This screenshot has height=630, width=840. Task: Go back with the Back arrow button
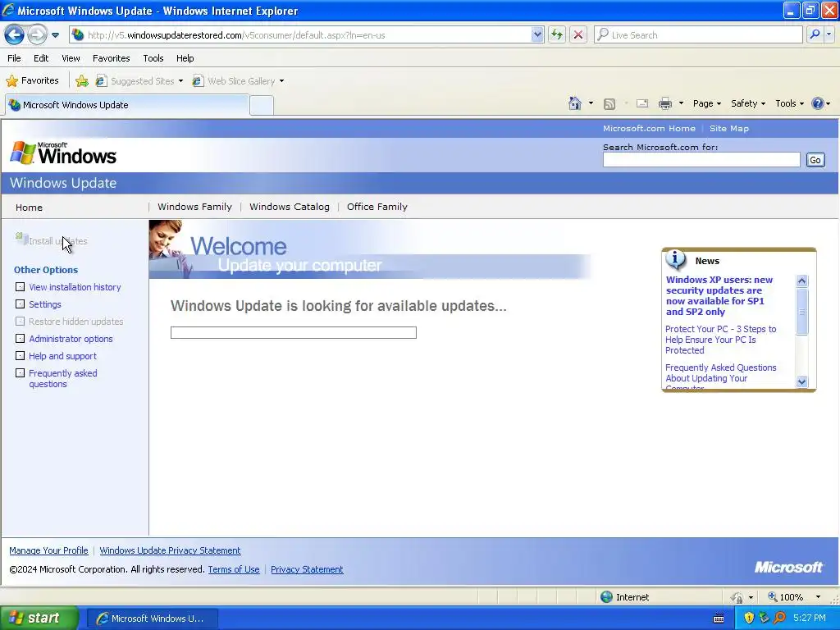pos(15,34)
